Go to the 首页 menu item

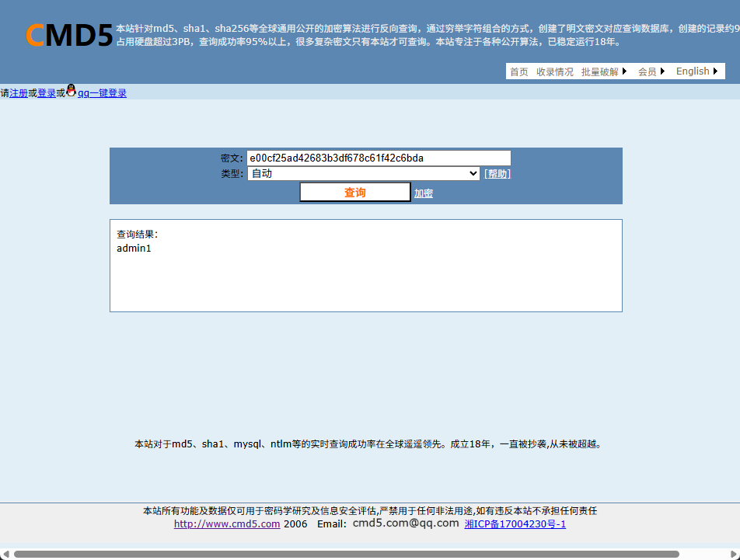519,71
